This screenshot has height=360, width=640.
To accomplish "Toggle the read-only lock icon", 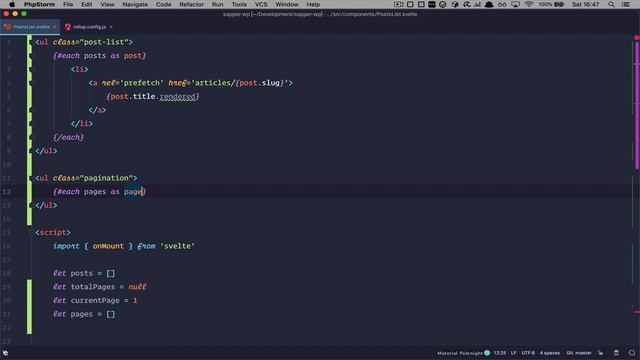I will pyautogui.click(x=600, y=353).
